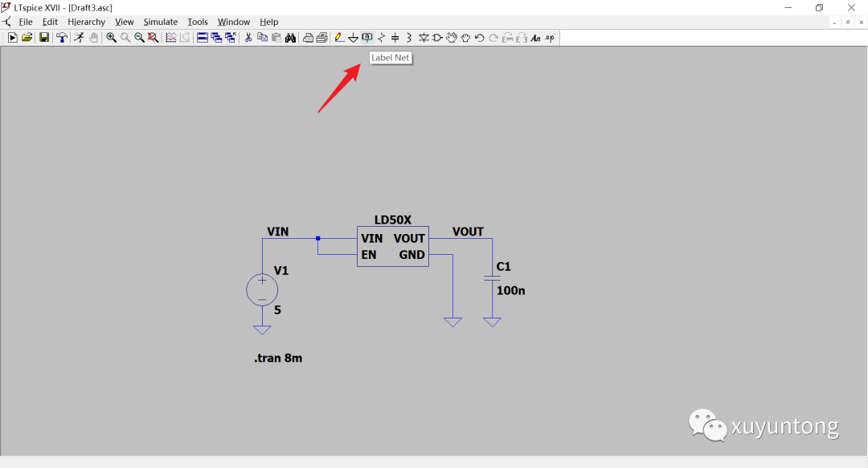
Task: Click the V1 voltage source symbol
Action: click(262, 289)
